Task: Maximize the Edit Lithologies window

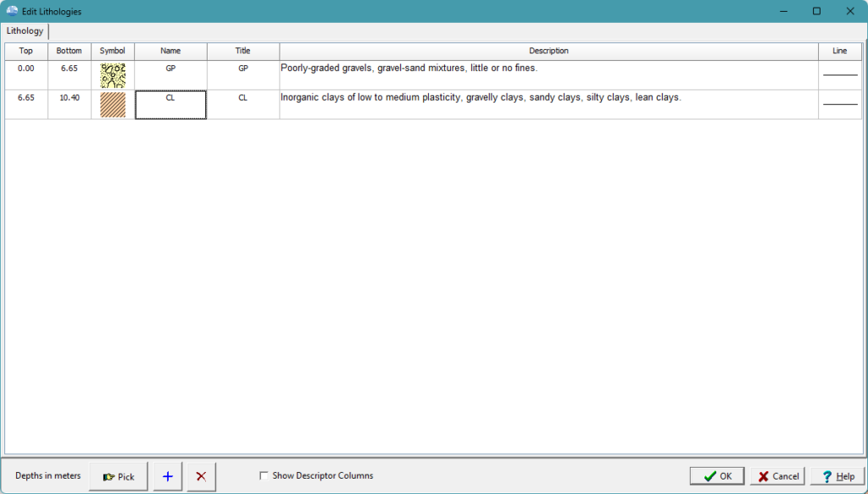Action: tap(816, 11)
